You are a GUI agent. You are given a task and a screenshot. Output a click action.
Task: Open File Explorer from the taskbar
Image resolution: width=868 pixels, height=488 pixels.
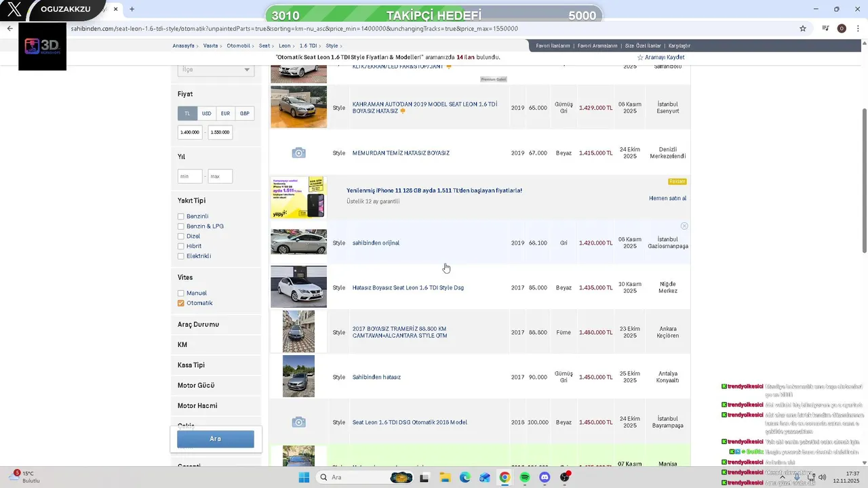point(445,477)
